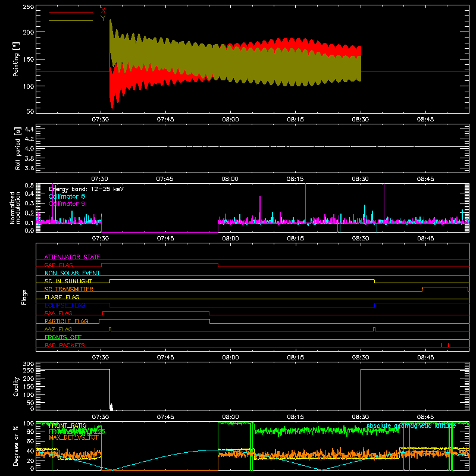Image resolution: width=476 pixels, height=476 pixels.
Task: Click the Roll period axis title
Action: click(x=17, y=148)
